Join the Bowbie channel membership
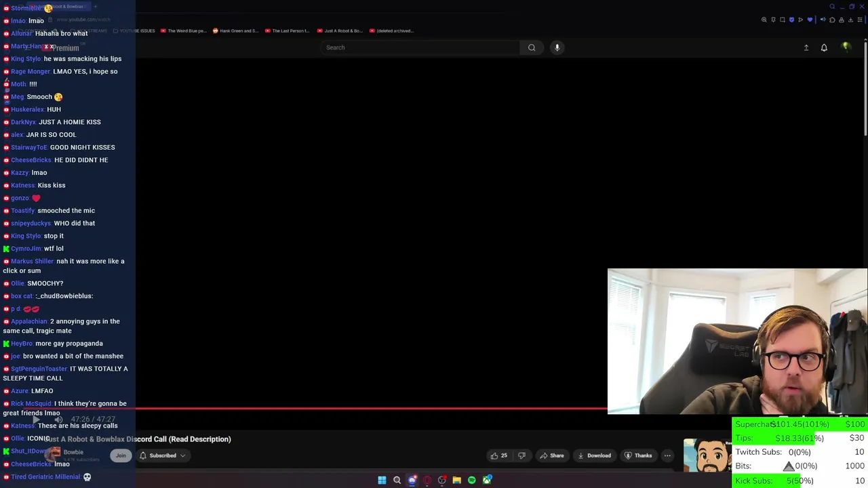This screenshot has height=488, width=868. click(121, 455)
